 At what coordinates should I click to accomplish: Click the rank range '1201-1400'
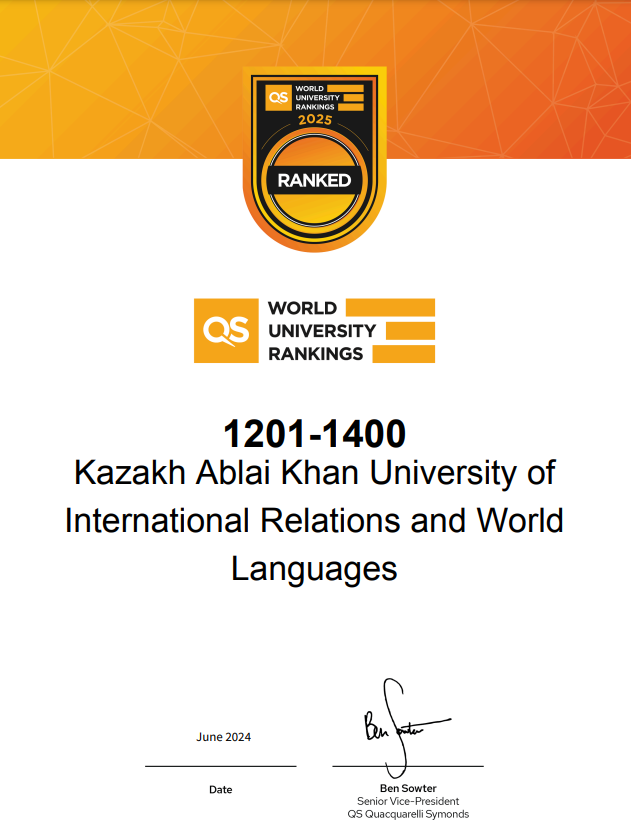314,433
